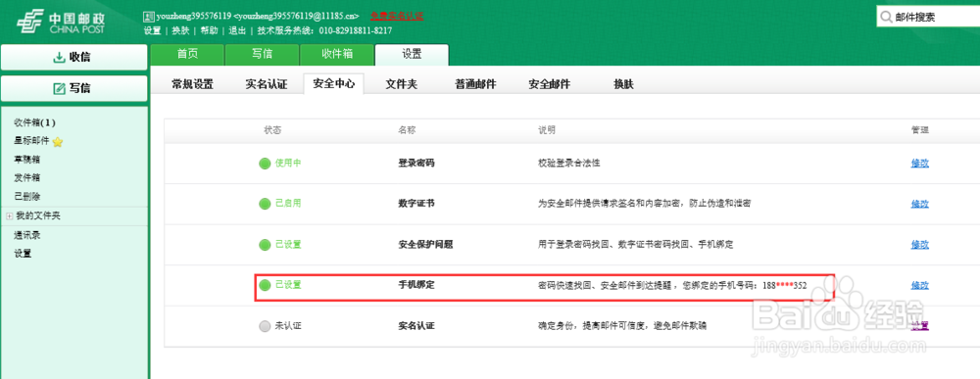The height and width of the screenshot is (379, 980).
Task: Click the 已启用 status text
Action: click(x=288, y=204)
